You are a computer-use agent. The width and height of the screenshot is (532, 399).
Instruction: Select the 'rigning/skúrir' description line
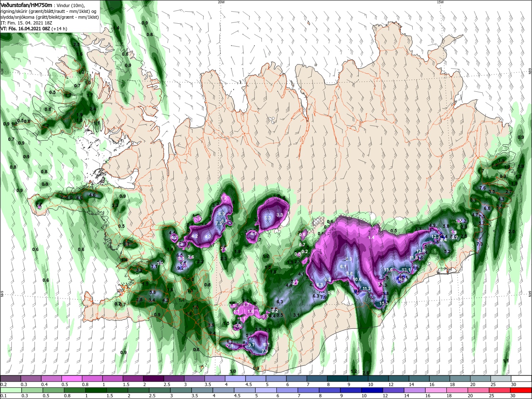[x=48, y=11]
